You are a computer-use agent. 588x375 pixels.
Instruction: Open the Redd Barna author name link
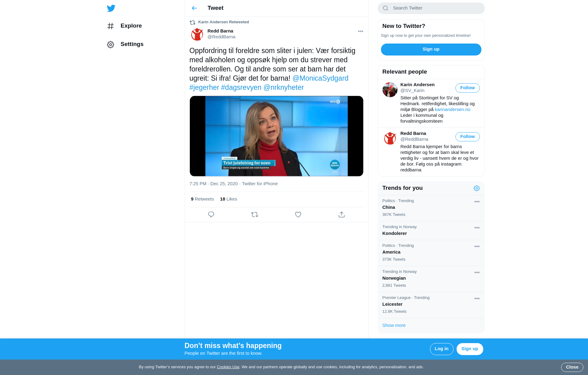point(220,31)
